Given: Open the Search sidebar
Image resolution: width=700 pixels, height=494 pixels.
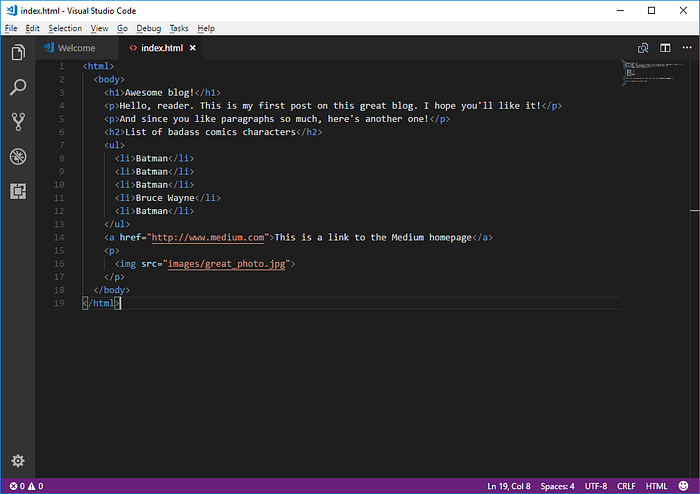Looking at the screenshot, I should pos(18,87).
